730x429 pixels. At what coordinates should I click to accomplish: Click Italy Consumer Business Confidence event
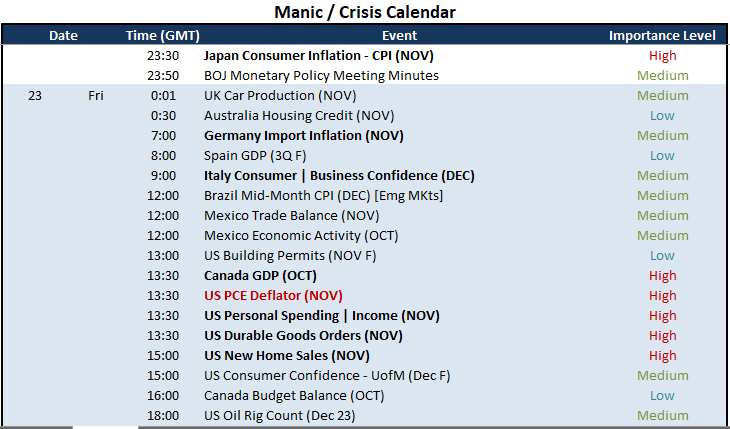339,176
